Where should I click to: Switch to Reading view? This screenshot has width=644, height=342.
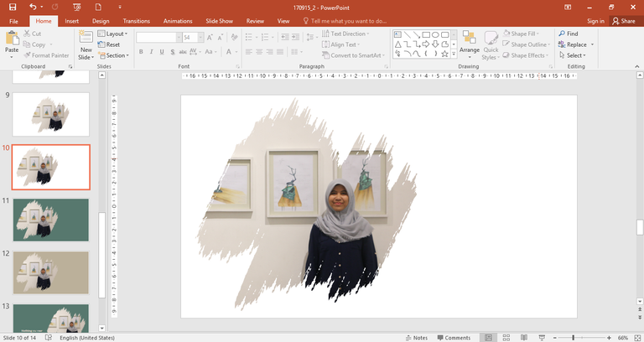point(524,338)
